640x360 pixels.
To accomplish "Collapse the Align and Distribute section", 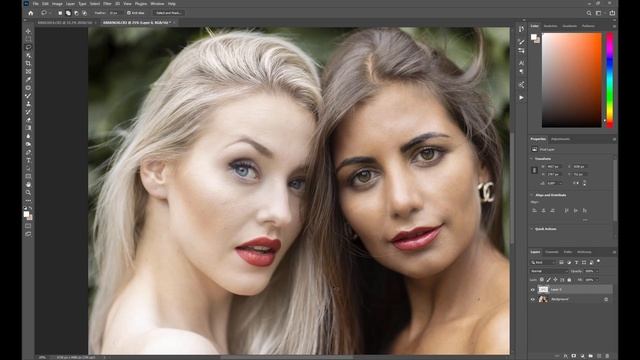I will click(x=532, y=195).
